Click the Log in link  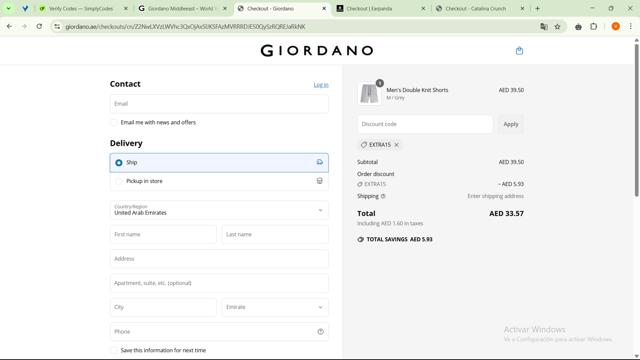click(321, 85)
